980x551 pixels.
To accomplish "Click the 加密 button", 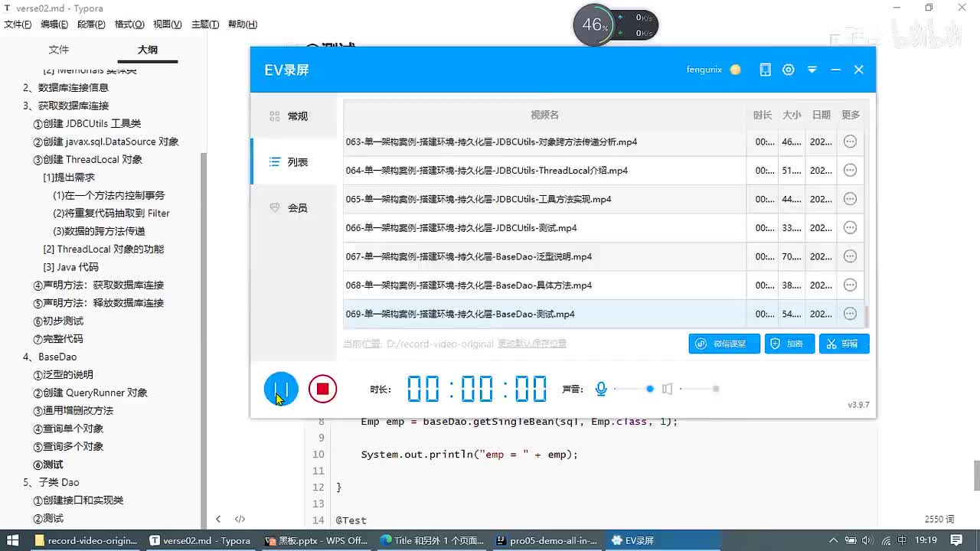I will [789, 344].
